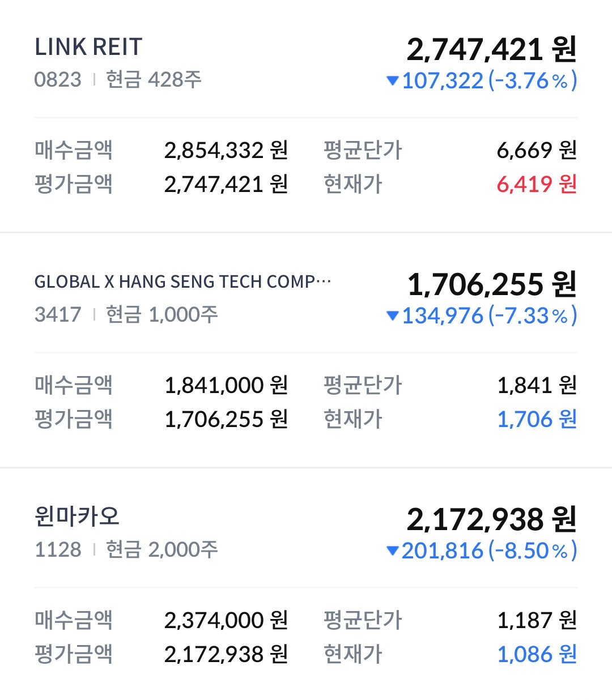Tap the 2,374,000 원 purchase amount
This screenshot has width=612, height=700.
pos(226,620)
